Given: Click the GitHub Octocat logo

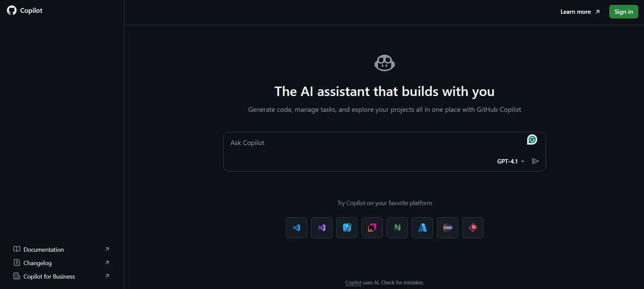Looking at the screenshot, I should click(x=12, y=10).
